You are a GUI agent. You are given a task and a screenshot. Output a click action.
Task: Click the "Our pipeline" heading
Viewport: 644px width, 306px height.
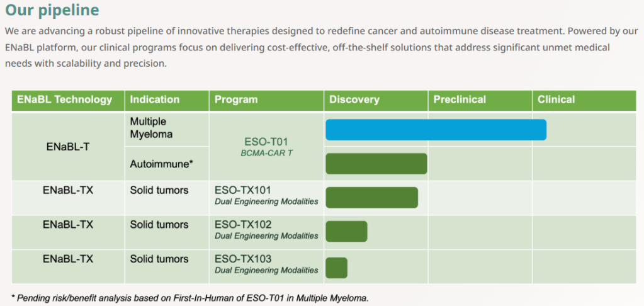(52, 11)
